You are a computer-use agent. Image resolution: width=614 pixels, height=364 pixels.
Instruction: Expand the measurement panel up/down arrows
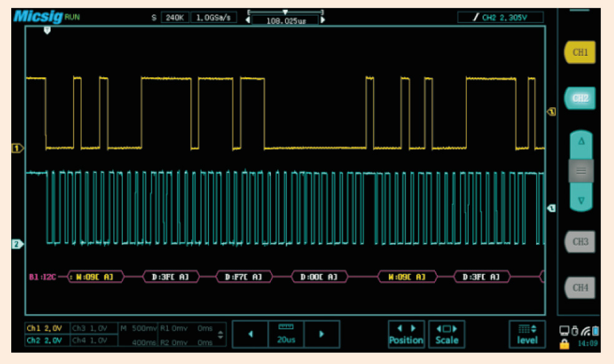pyautogui.click(x=219, y=335)
